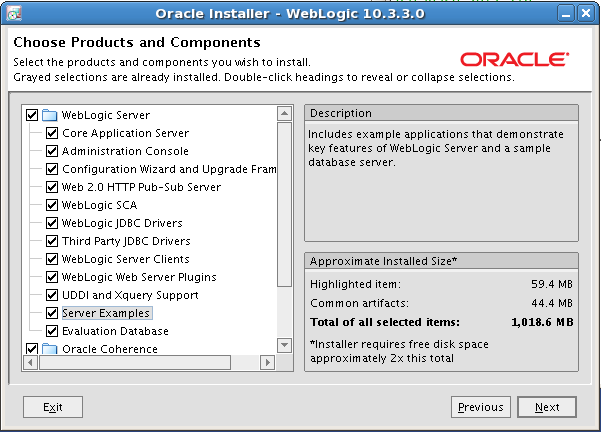601x432 pixels.
Task: Select WebLogic Web Server Plugins label
Action: [139, 277]
